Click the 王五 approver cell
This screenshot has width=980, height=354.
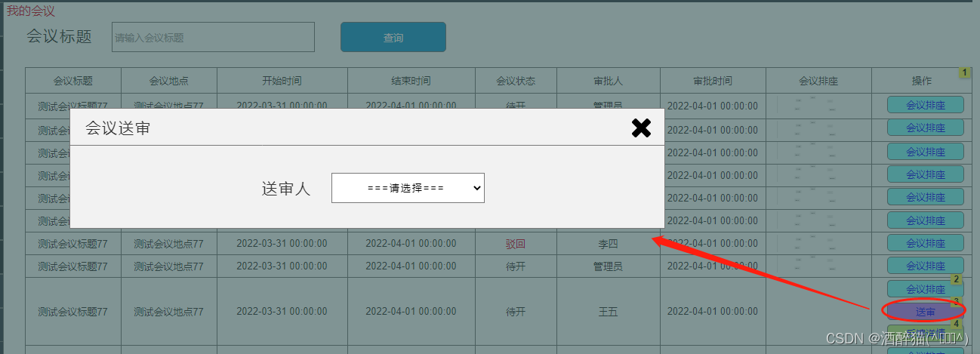[609, 312]
